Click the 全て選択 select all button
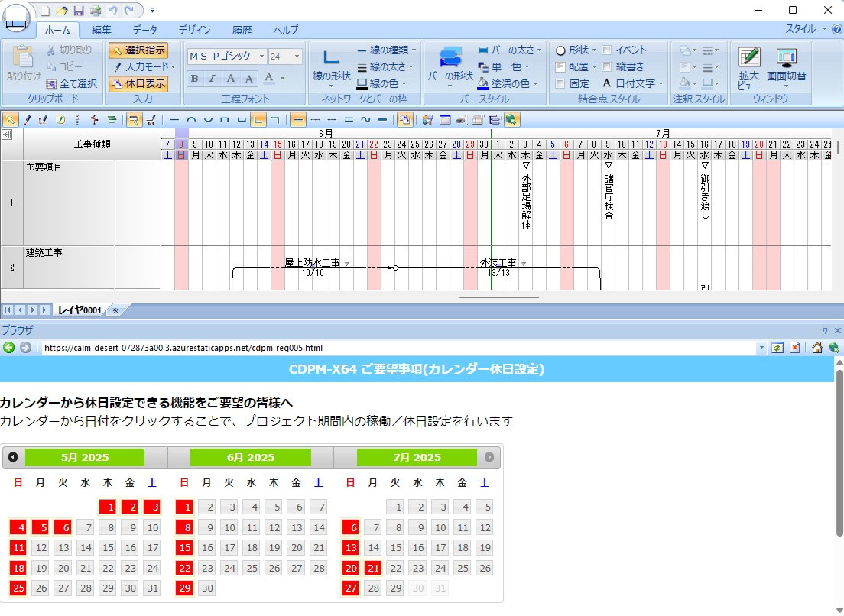This screenshot has width=844, height=616. (x=72, y=84)
